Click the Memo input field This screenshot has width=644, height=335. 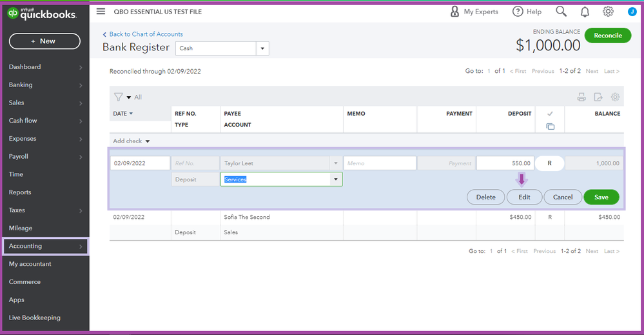[380, 163]
